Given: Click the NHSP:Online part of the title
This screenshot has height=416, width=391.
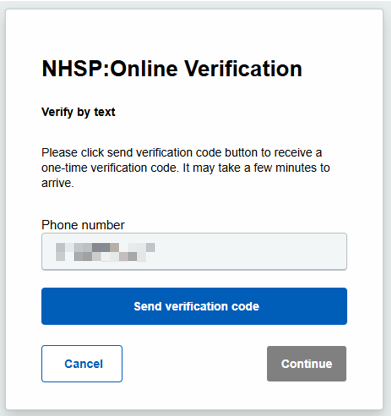Looking at the screenshot, I should (110, 69).
